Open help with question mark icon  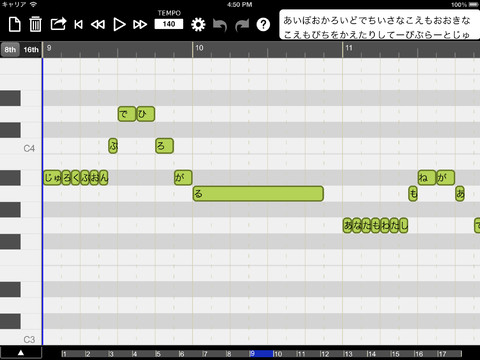pos(263,25)
